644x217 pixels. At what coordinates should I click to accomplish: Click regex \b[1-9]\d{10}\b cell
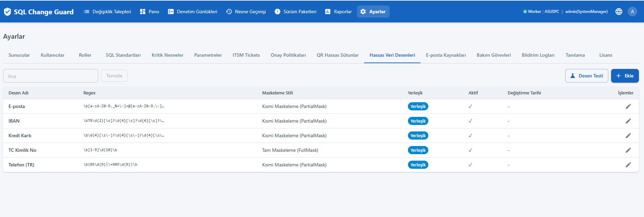[100, 150]
